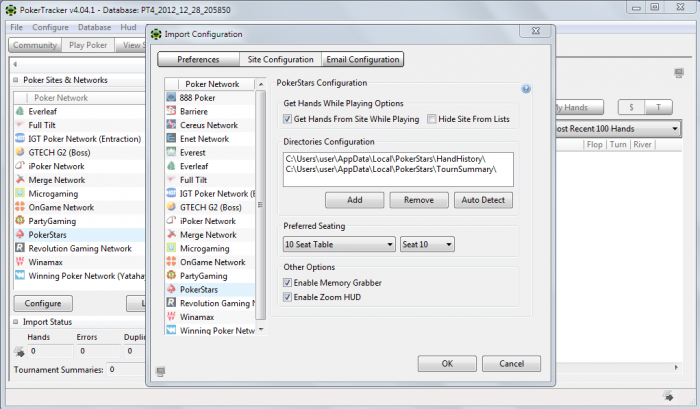Click Full Tilt icon in Import Configuration list
Screen dimensions: 700x409
[171, 179]
